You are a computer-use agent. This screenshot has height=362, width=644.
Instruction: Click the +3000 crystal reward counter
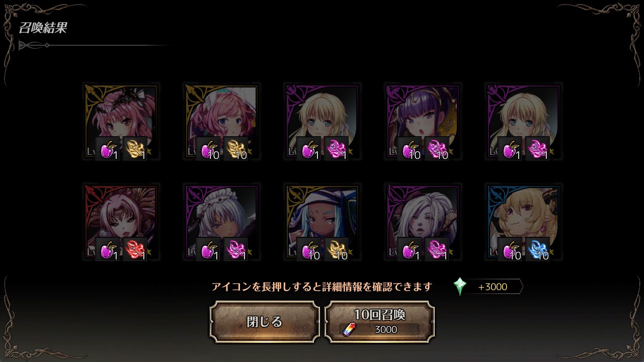(x=493, y=287)
